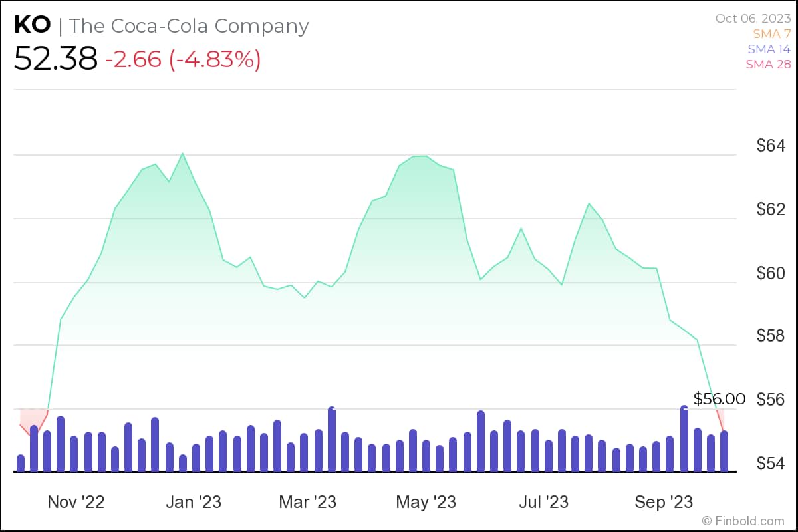Click the Oct 06, 2023 date label
798x532 pixels.
753,18
